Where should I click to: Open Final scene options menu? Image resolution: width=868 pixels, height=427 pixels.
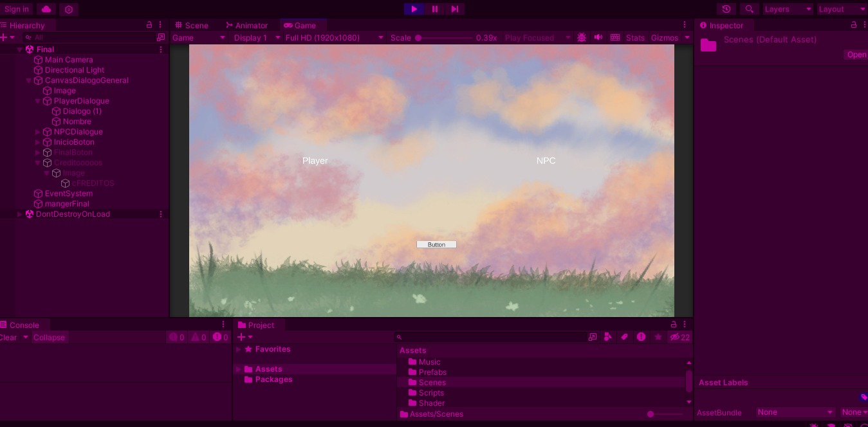(161, 50)
